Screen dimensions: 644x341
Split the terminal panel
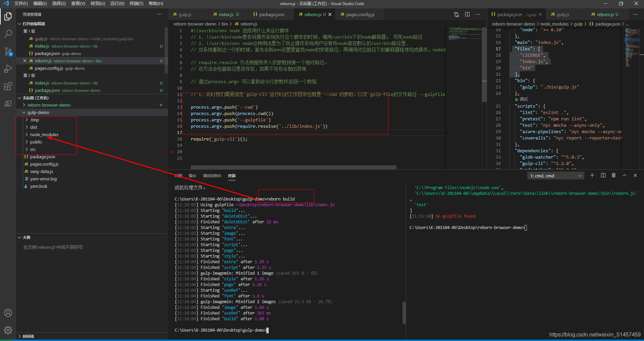coord(603,175)
